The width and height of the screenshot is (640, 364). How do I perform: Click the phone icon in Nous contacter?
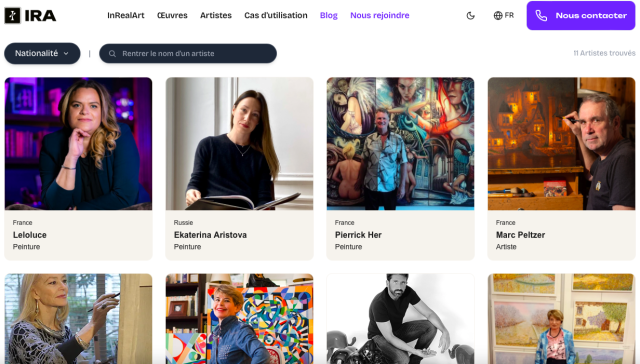point(541,16)
